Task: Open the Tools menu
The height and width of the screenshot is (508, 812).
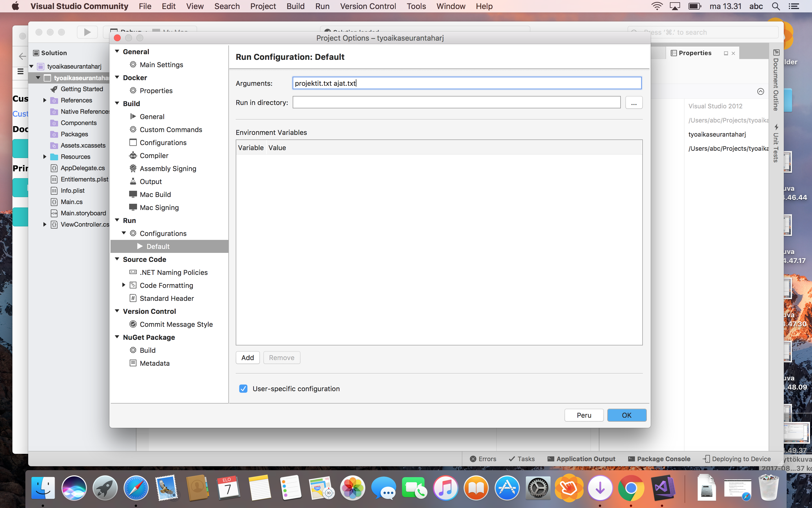Action: 416,6
